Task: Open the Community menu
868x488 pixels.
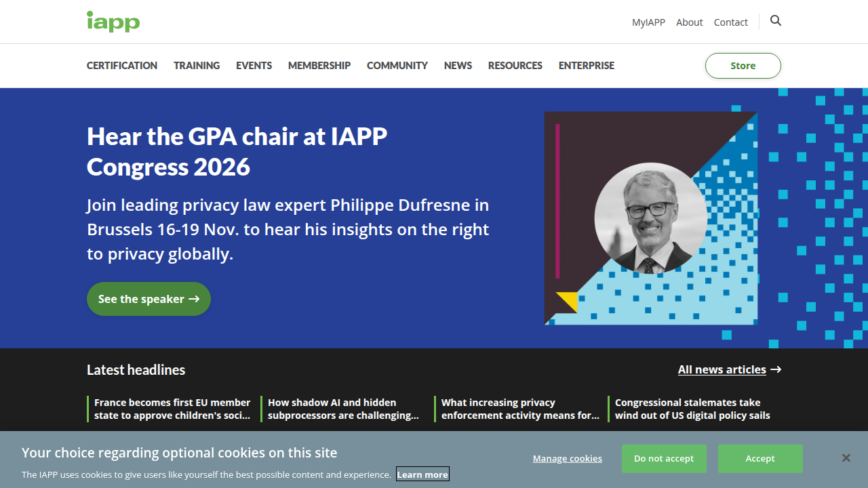Action: pyautogui.click(x=397, y=66)
